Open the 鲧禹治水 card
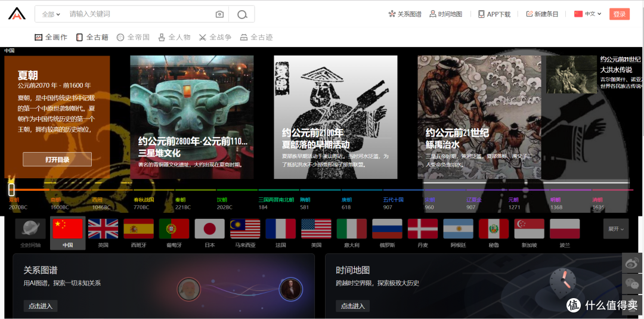 click(479, 117)
